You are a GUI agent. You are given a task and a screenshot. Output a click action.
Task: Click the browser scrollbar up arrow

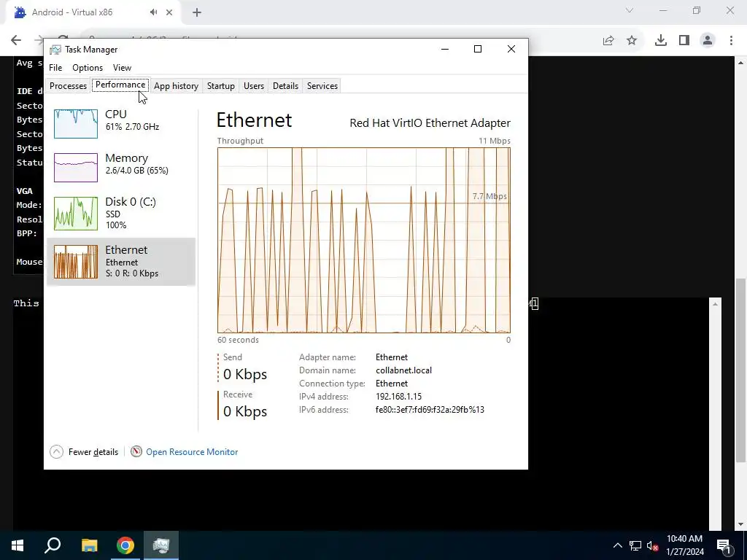click(x=741, y=63)
